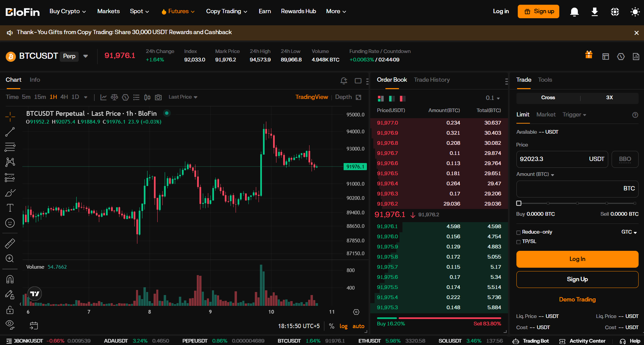Expand the GTC order duration dropdown
This screenshot has height=345, width=644.
tap(628, 232)
